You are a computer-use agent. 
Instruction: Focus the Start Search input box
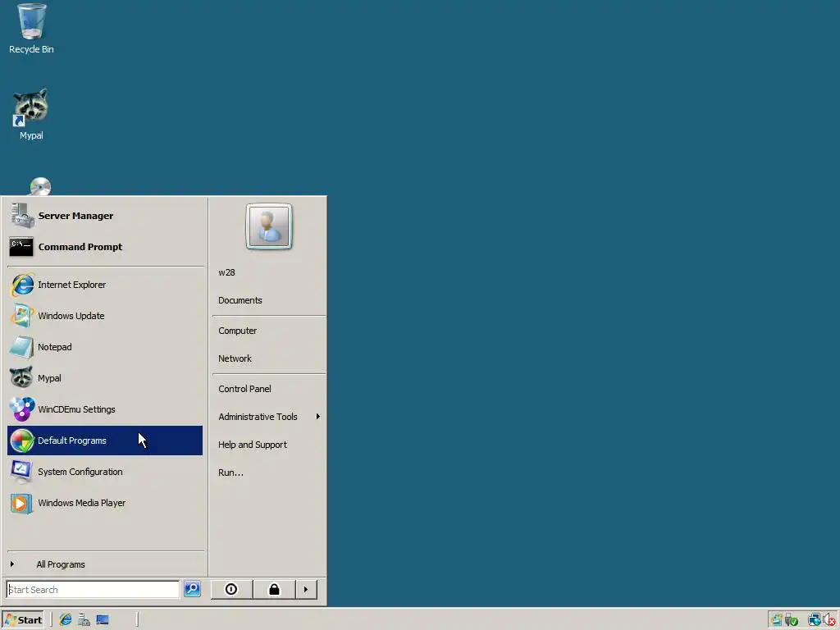[x=93, y=590]
